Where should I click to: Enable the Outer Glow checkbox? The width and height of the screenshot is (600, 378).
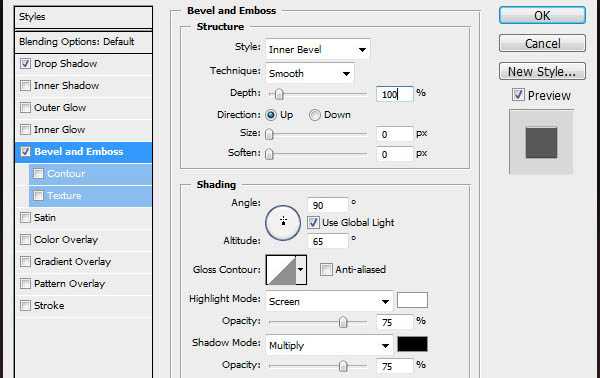25,108
